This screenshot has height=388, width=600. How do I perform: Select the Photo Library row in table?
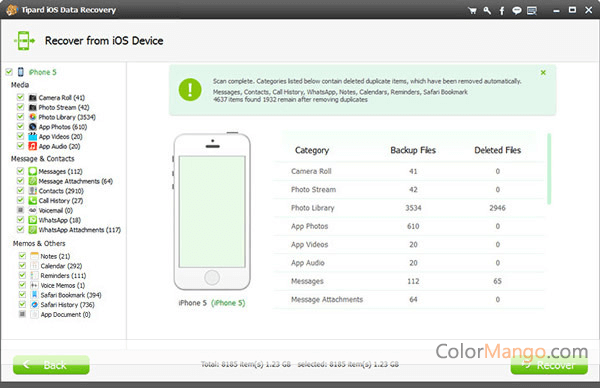409,208
